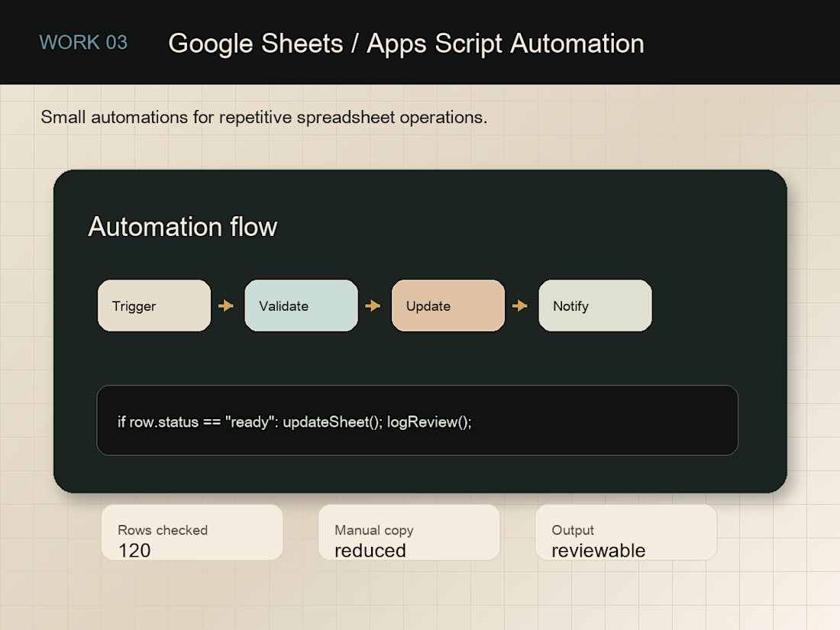Viewport: 840px width, 630px height.
Task: Open the Rows checked card
Action: pos(192,532)
